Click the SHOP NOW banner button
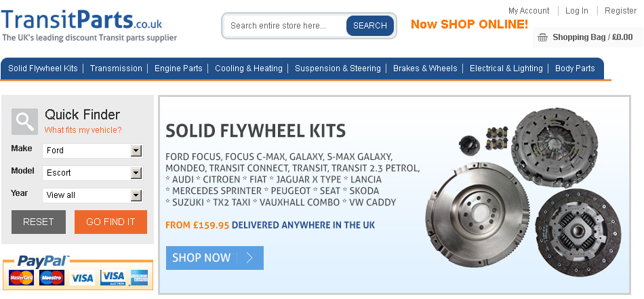The image size is (644, 299). click(215, 258)
